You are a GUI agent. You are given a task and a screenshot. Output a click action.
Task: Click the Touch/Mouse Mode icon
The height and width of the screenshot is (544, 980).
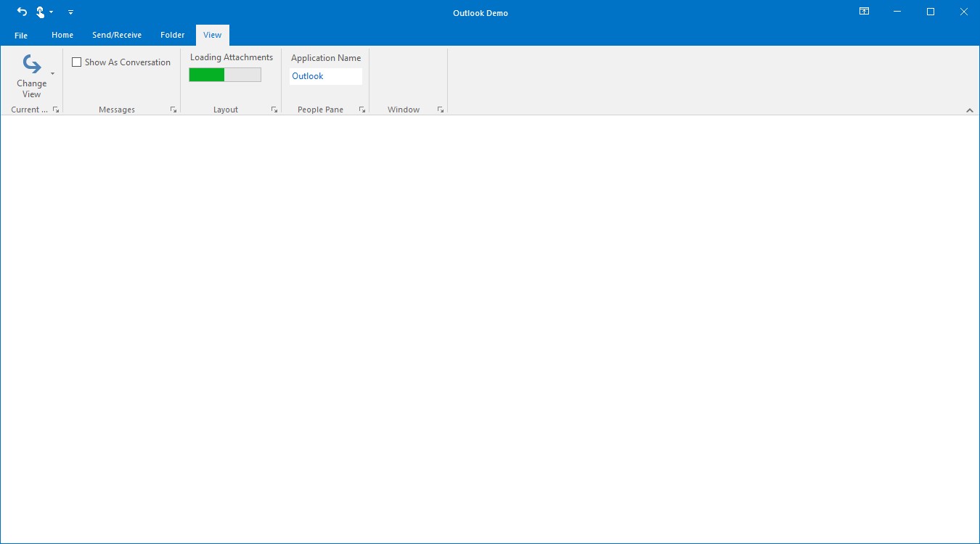(x=41, y=12)
